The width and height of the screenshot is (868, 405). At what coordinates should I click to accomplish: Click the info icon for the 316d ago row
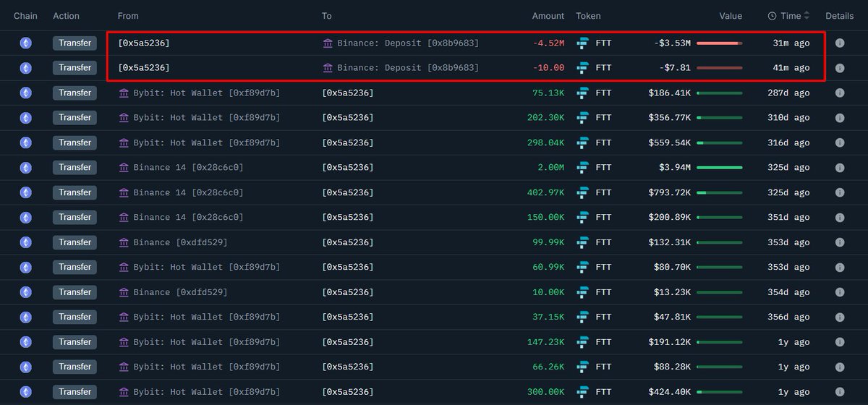pyautogui.click(x=840, y=143)
